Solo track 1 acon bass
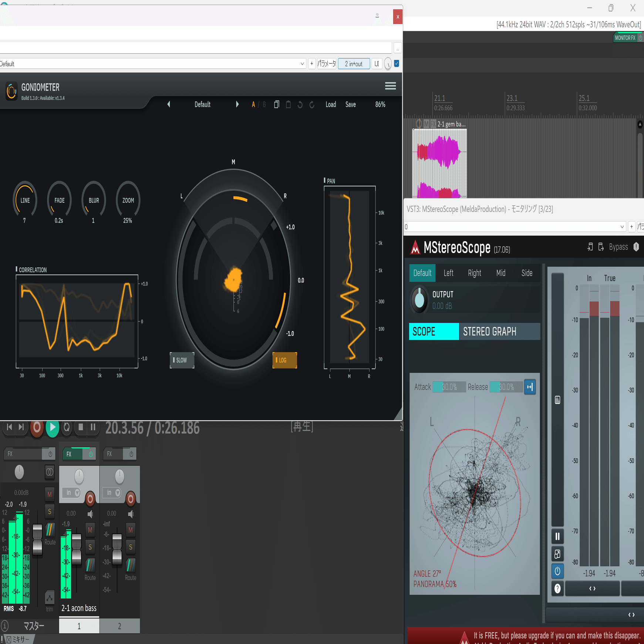The width and height of the screenshot is (644, 644). 90,547
